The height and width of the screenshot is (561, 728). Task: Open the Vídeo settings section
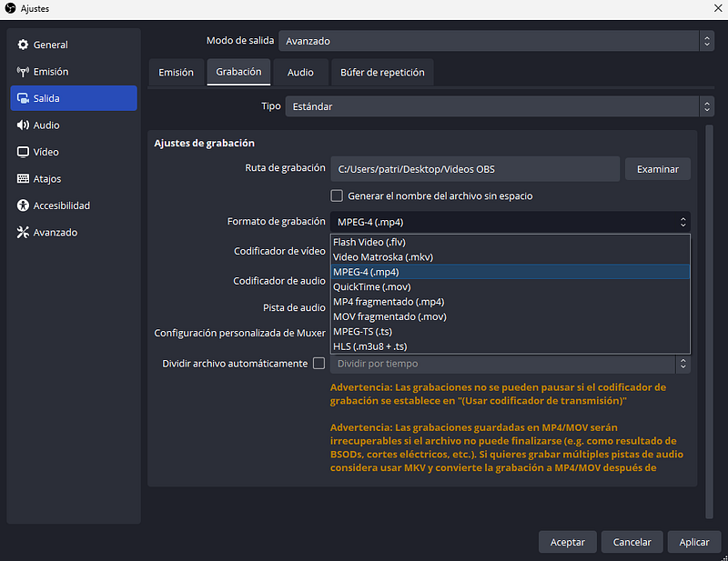74,152
